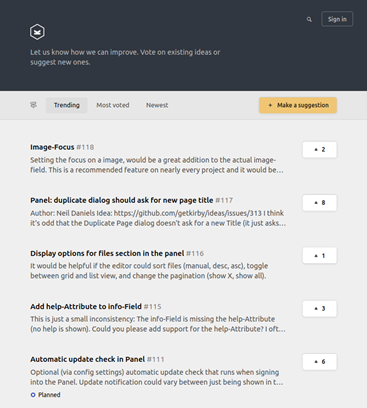This screenshot has height=408, width=367.
Task: Open Panel: duplicate dialog suggestion title
Action: (122, 200)
